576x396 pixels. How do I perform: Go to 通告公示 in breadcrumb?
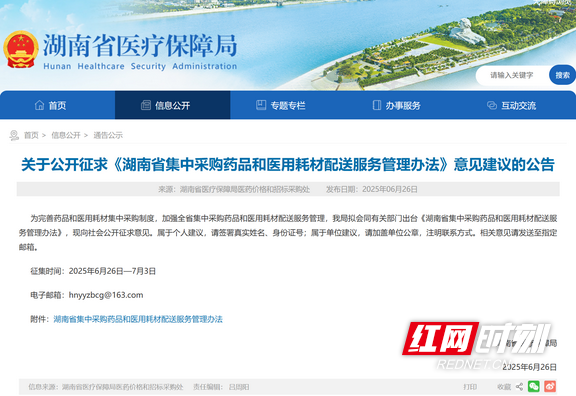coord(108,135)
